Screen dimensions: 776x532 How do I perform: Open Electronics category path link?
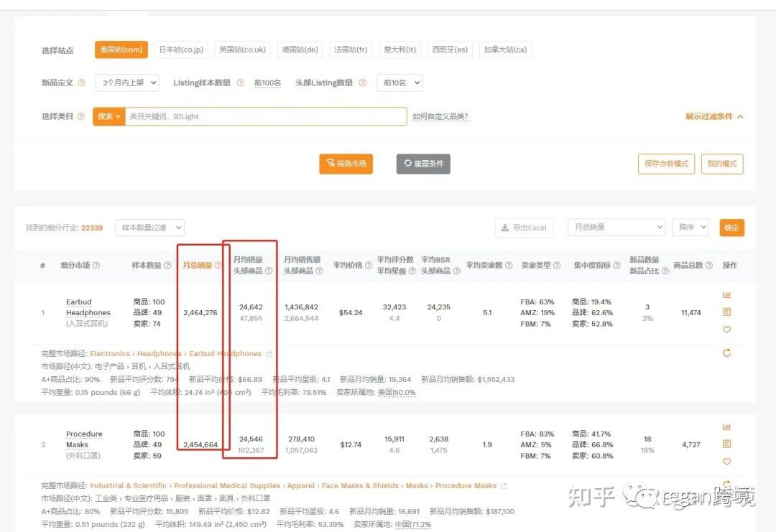110,353
